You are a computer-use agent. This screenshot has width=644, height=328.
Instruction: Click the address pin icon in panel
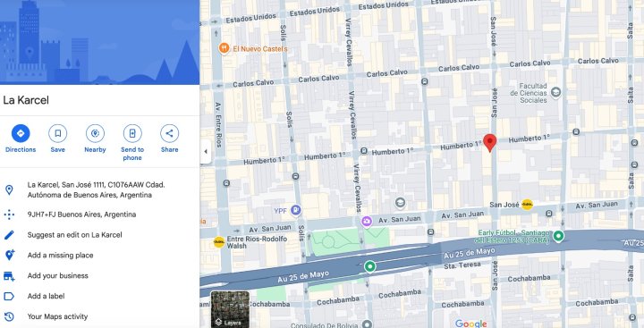click(x=9, y=189)
